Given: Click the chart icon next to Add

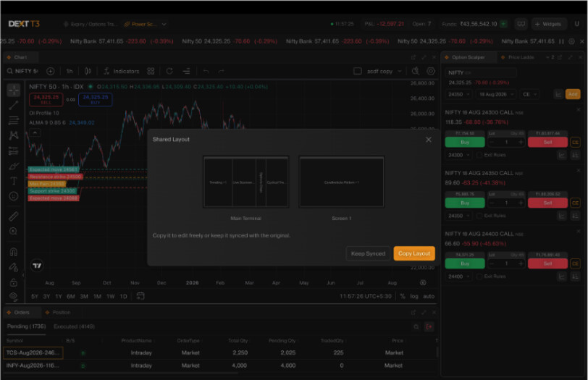Looking at the screenshot, I should click(x=558, y=94).
